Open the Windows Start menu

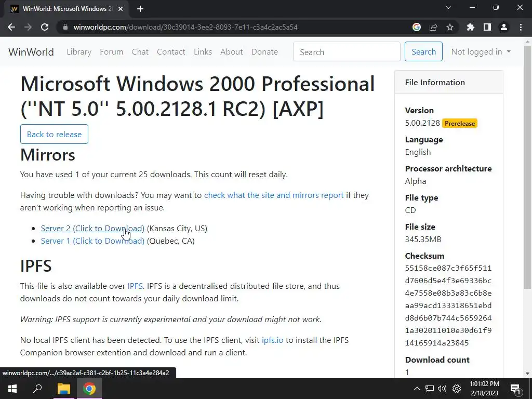coord(12,389)
